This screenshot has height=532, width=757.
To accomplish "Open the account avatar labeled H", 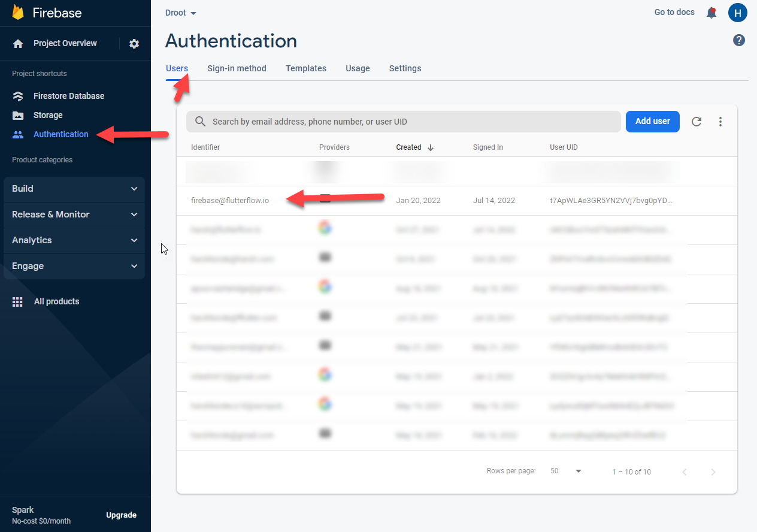I will [x=738, y=13].
